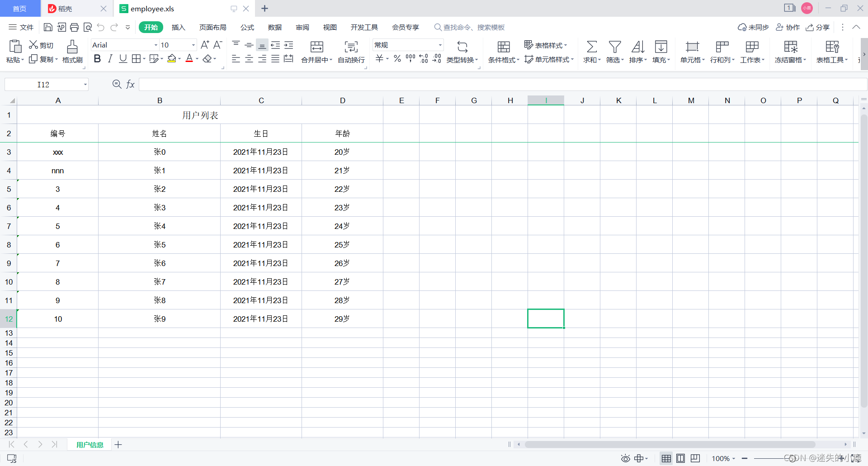Screen dimensions: 868x466
Task: Decrease font size with A- icon
Action: tap(218, 45)
